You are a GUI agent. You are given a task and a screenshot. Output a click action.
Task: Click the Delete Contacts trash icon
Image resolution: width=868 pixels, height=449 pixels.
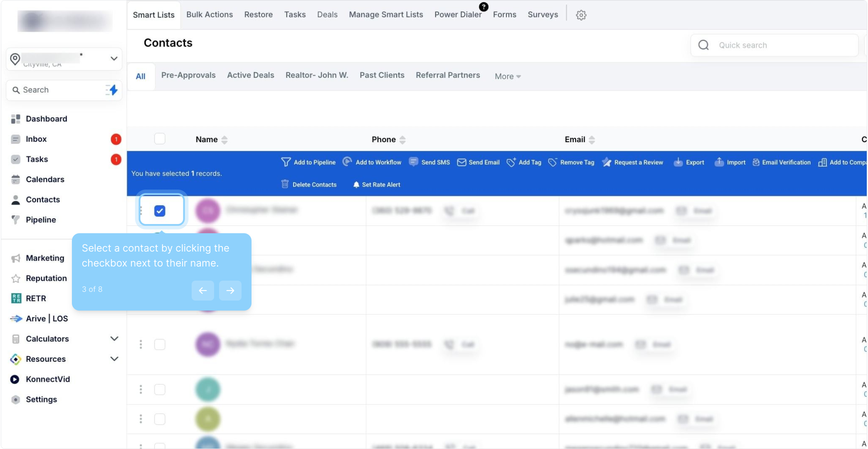click(285, 184)
